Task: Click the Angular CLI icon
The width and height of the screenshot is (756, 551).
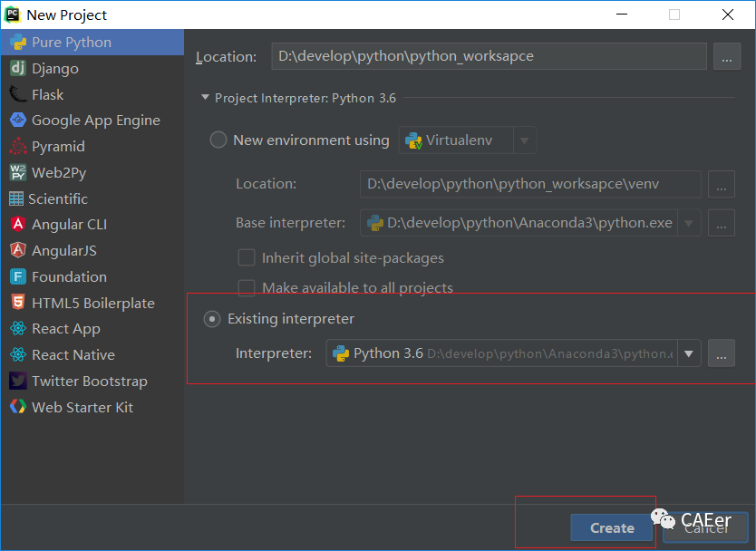Action: tap(18, 224)
